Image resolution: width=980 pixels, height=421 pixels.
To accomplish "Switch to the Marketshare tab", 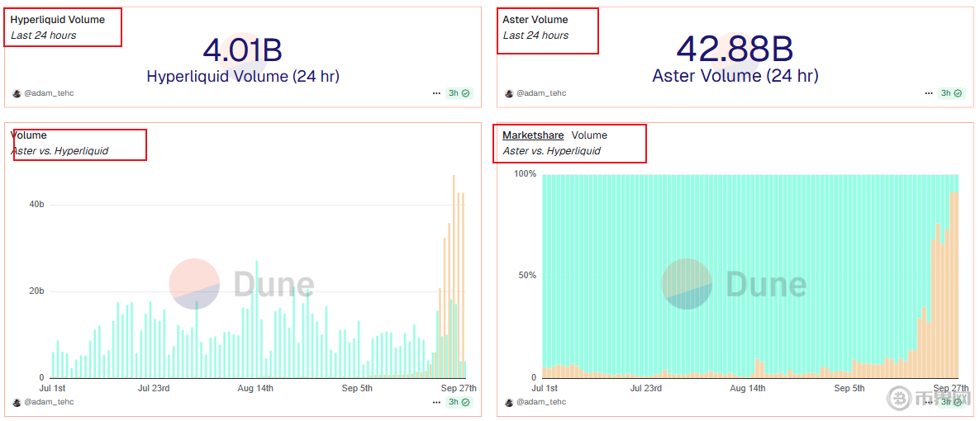I will (x=533, y=135).
